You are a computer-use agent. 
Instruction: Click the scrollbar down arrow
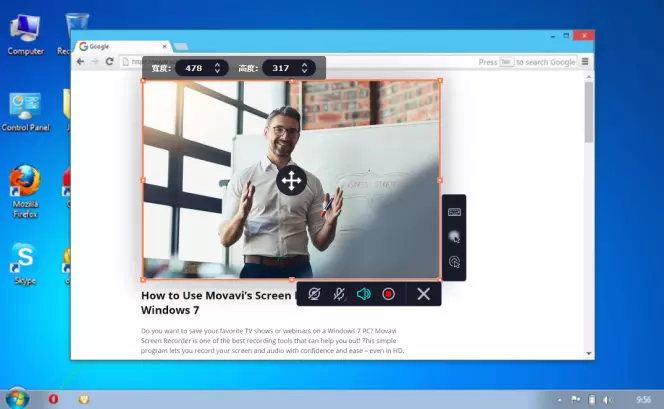(x=589, y=353)
